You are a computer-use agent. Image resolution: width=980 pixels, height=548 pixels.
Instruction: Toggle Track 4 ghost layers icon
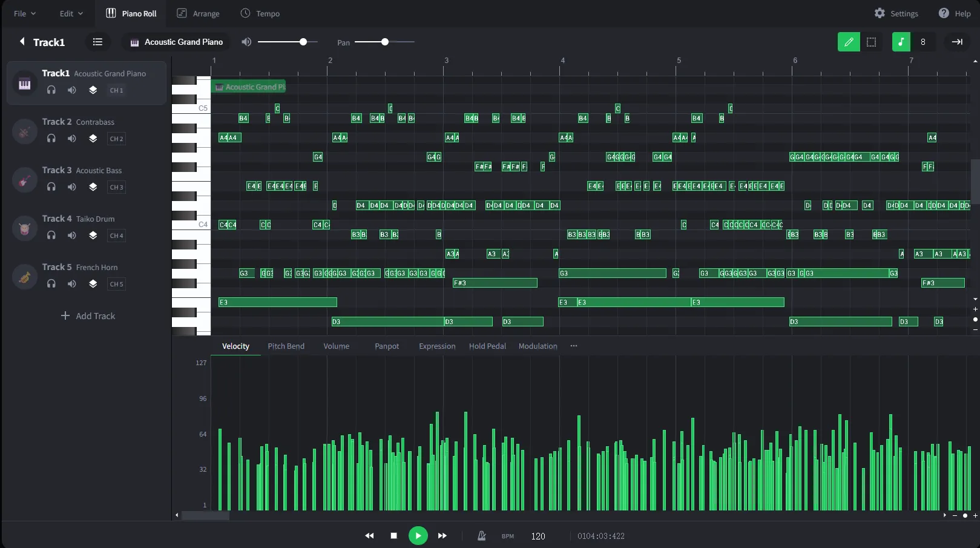point(93,236)
